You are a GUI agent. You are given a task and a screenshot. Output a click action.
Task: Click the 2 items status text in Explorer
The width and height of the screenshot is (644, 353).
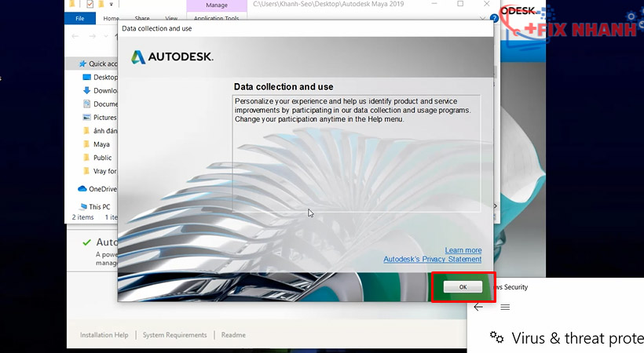point(83,217)
